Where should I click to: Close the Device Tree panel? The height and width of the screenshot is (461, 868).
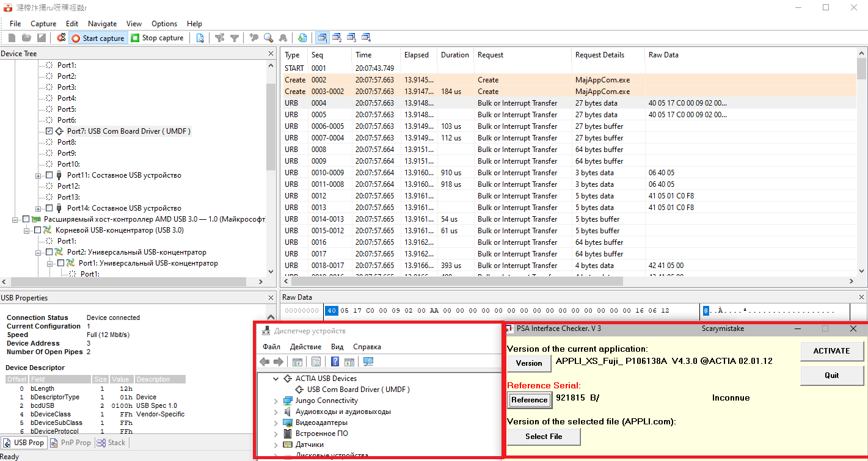pos(271,54)
